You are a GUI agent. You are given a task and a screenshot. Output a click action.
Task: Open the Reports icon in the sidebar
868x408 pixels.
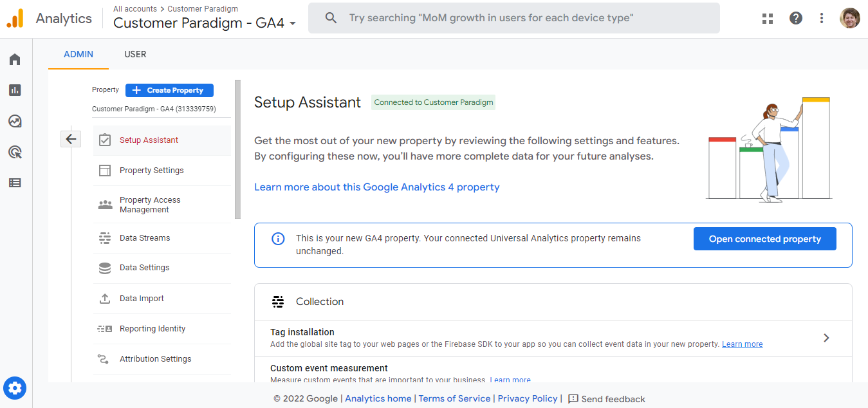[x=15, y=89]
